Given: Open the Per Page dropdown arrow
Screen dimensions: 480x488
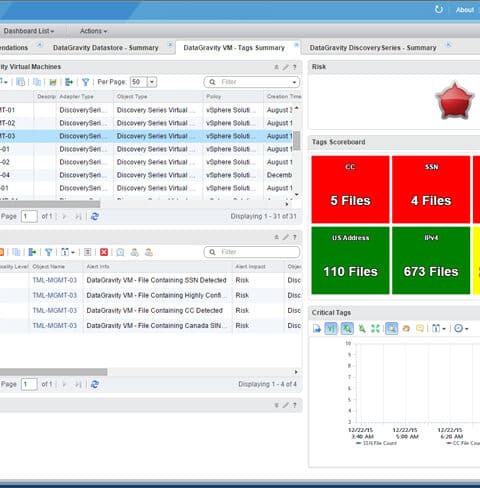Looking at the screenshot, I should [x=152, y=82].
